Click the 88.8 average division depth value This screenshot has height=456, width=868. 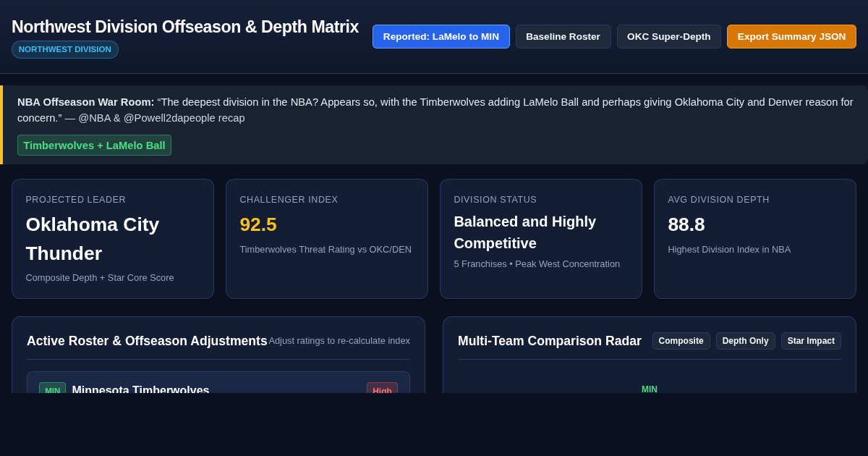686,224
